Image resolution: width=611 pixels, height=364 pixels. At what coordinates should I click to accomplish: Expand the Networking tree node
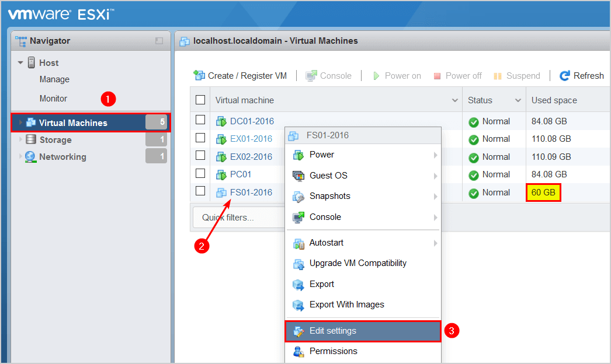point(20,156)
